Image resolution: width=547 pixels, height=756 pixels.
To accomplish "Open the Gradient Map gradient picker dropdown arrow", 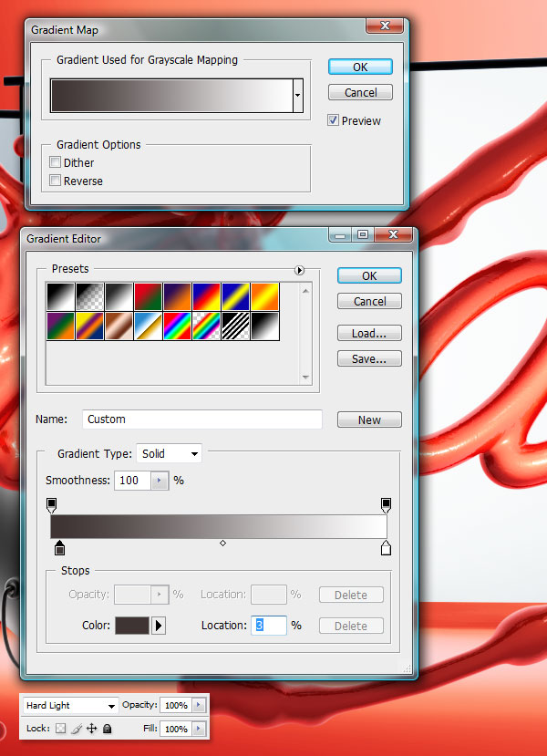I will [298, 96].
